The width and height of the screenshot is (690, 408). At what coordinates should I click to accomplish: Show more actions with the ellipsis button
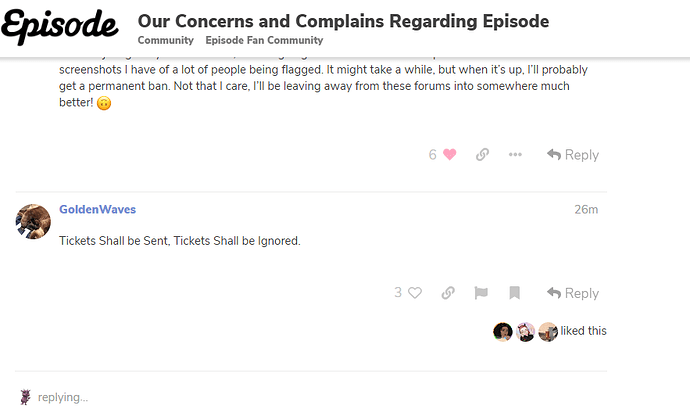(x=515, y=155)
